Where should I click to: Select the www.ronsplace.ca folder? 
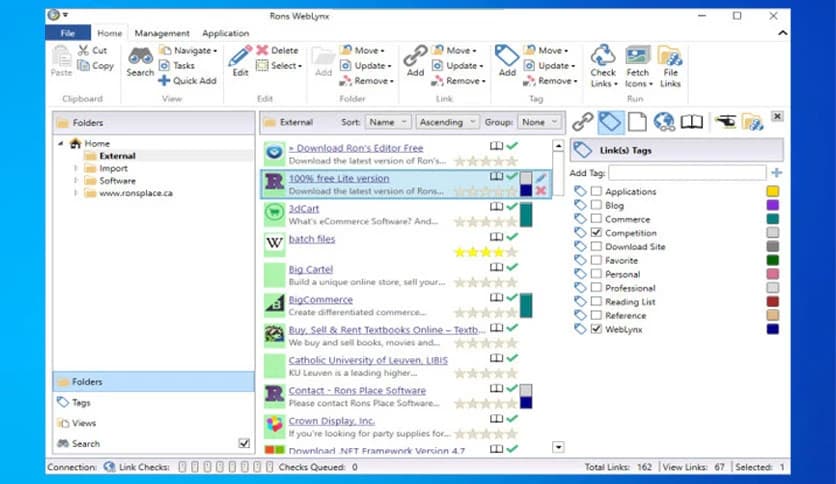pos(136,193)
